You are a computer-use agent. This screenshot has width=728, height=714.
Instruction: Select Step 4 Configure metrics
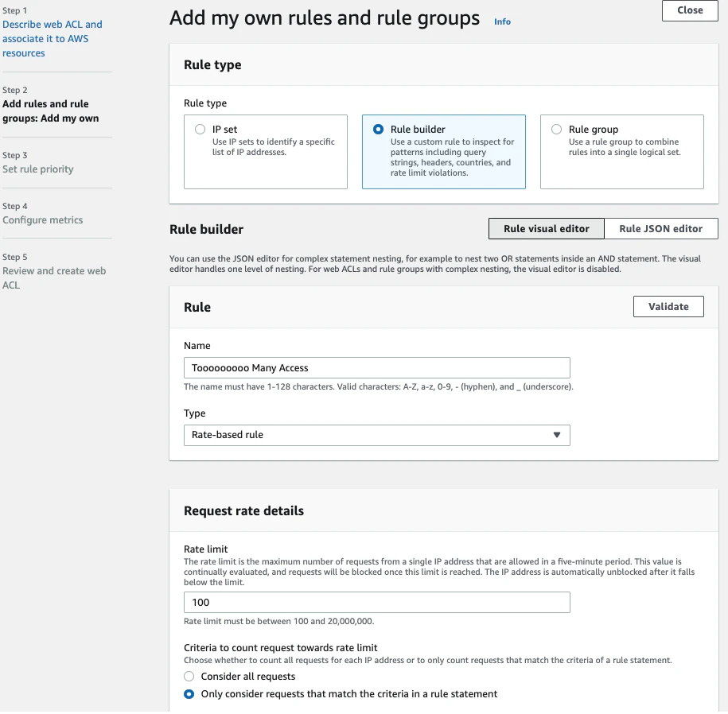tap(43, 220)
